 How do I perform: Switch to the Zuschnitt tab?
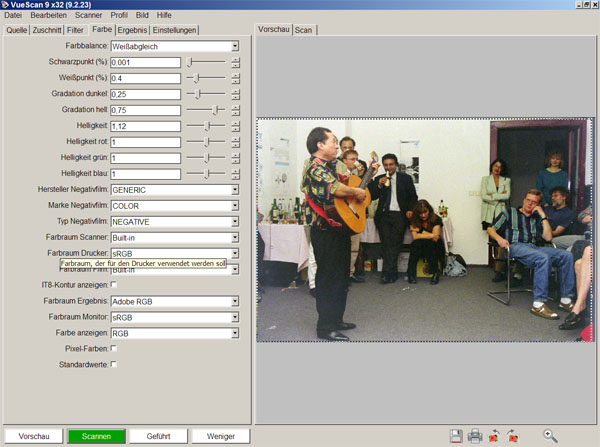[46, 30]
